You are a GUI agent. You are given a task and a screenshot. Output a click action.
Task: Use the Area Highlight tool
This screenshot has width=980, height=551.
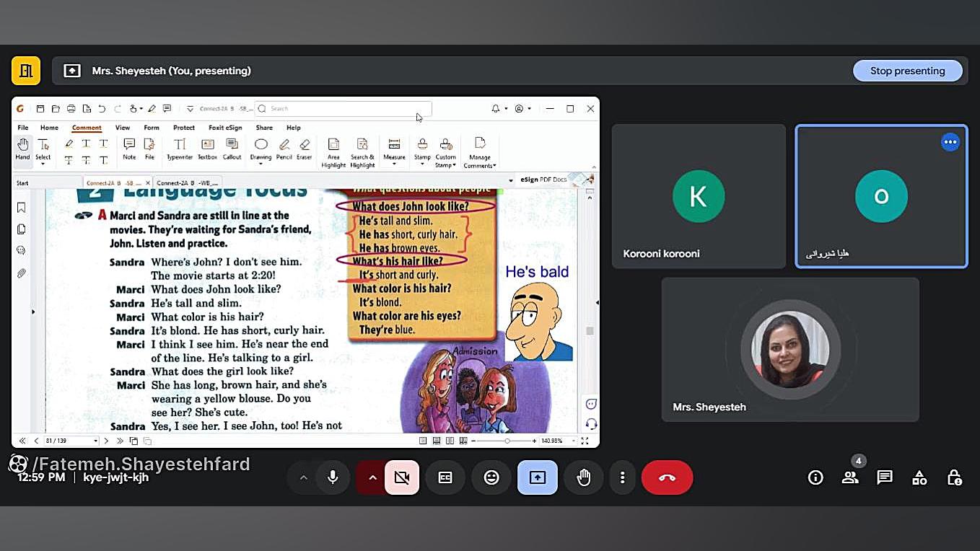click(x=333, y=153)
